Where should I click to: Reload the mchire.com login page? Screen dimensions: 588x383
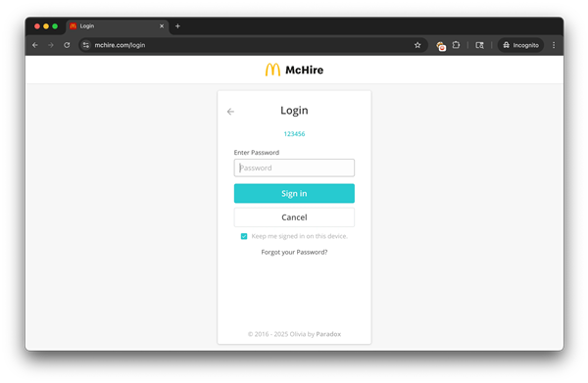67,45
